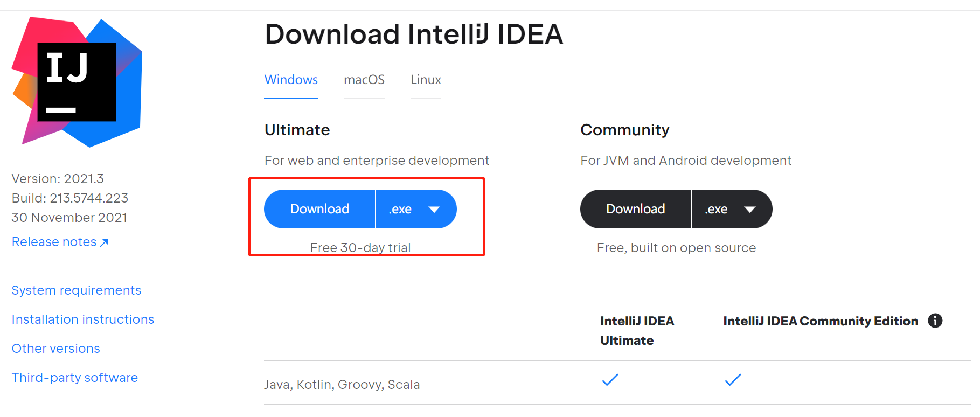Open the Release notes link
Viewport: 980px width, 417px height.
60,242
